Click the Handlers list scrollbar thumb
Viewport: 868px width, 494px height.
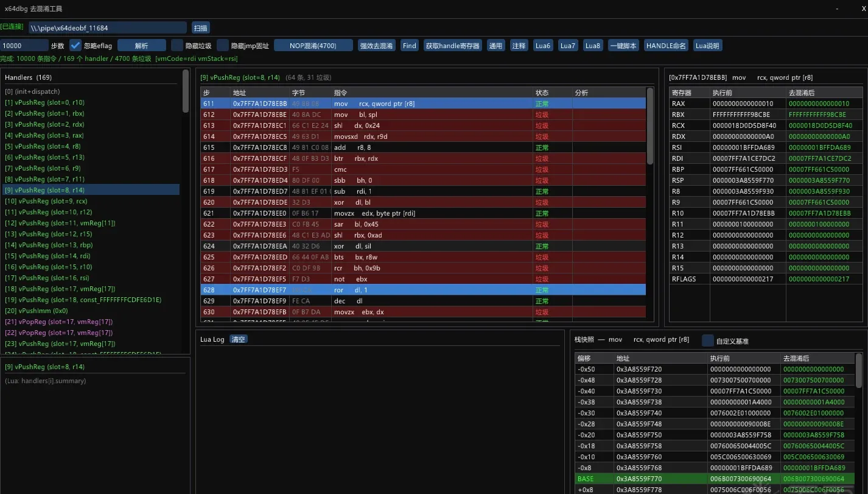(x=186, y=91)
